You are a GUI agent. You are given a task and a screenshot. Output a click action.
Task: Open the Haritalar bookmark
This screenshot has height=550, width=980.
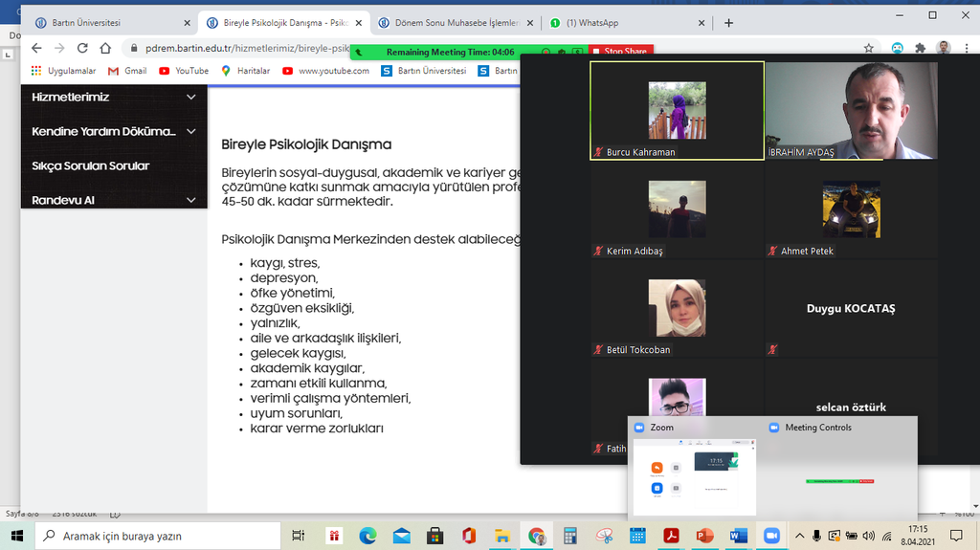pyautogui.click(x=246, y=71)
